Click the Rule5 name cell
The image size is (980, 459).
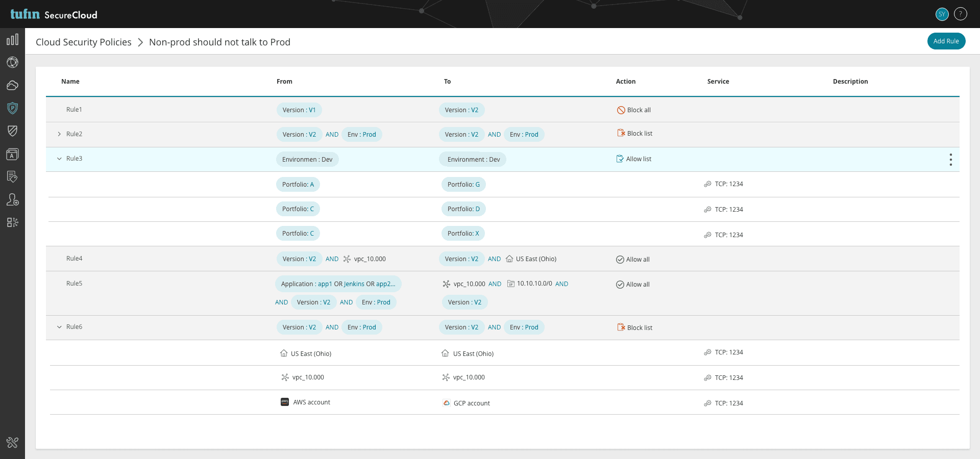point(74,284)
